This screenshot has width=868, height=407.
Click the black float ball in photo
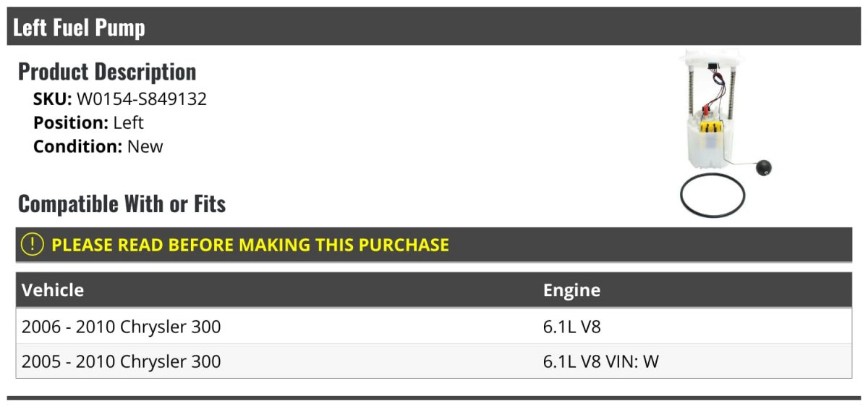click(763, 168)
